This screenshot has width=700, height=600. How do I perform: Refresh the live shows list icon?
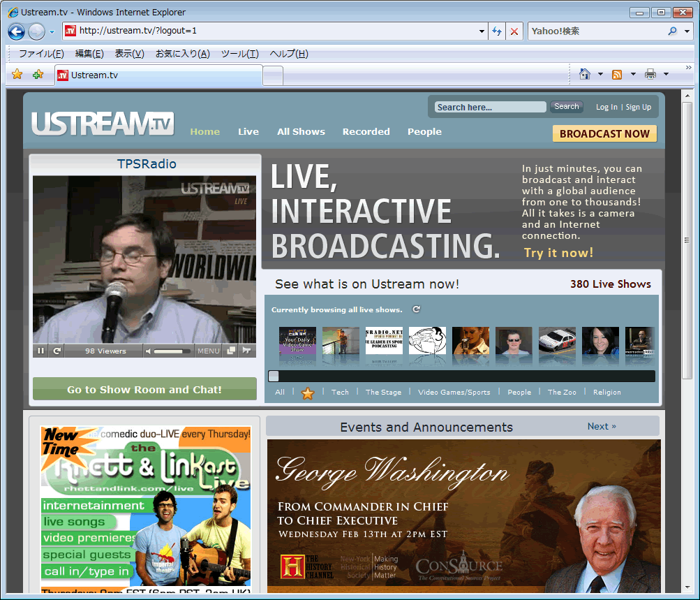pyautogui.click(x=417, y=309)
